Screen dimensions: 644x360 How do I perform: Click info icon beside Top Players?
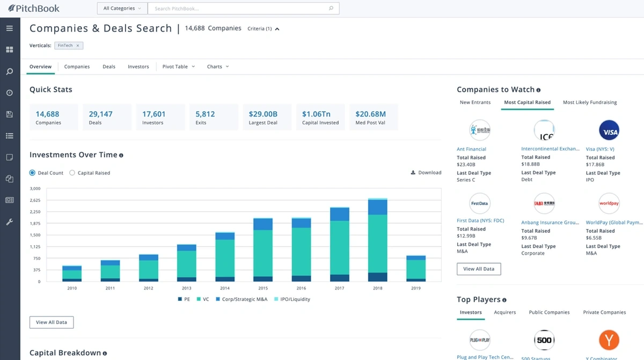coord(504,300)
